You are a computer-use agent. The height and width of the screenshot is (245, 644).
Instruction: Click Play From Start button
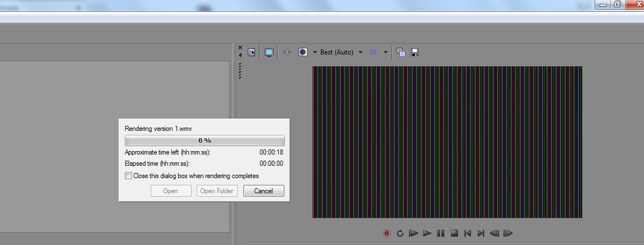414,233
